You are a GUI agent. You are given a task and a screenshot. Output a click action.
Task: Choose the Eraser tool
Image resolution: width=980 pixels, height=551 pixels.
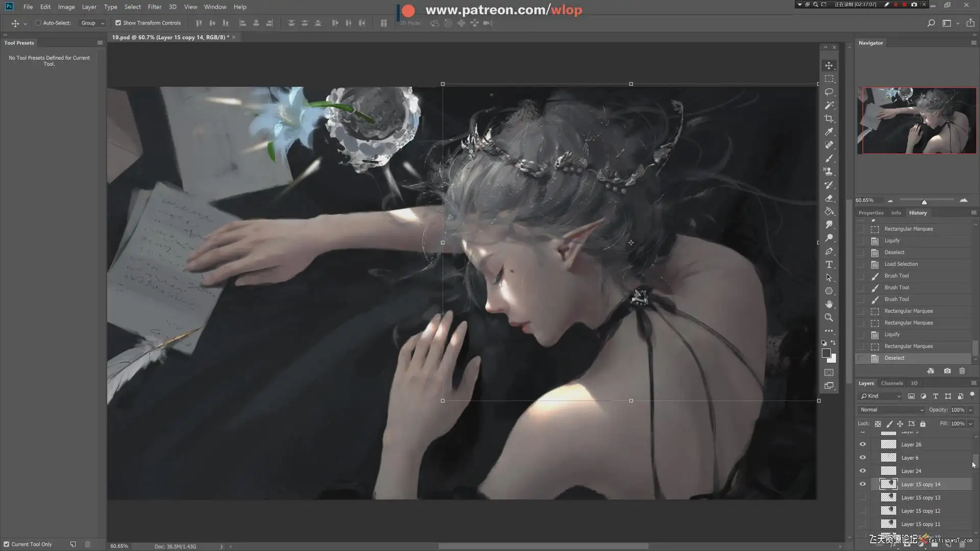coord(829,198)
